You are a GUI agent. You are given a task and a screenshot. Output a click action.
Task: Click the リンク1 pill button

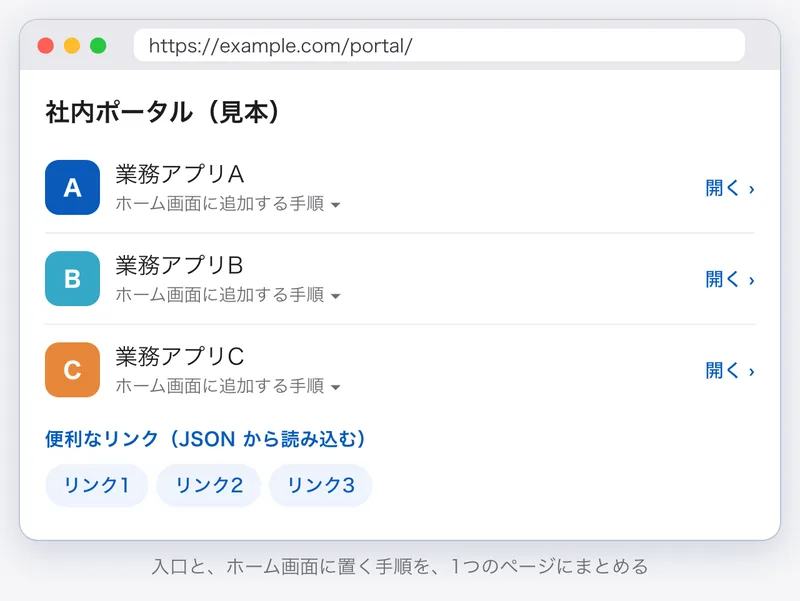97,485
